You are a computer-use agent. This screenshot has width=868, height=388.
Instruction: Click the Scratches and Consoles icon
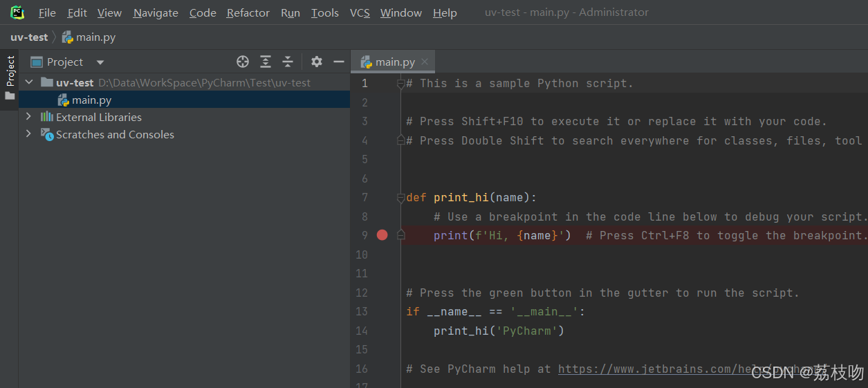click(47, 134)
